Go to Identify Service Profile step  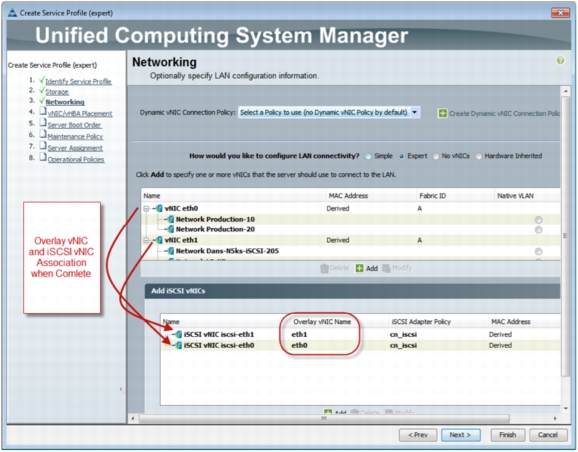point(79,81)
